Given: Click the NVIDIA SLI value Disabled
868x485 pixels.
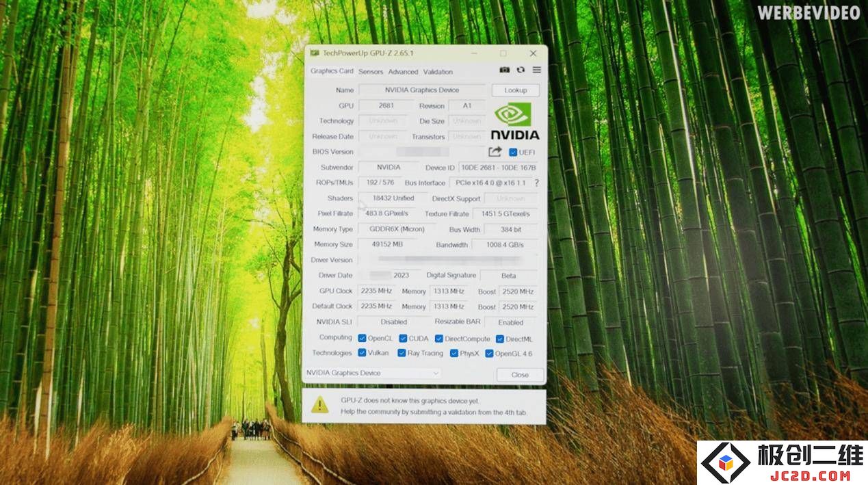Looking at the screenshot, I should click(x=393, y=322).
